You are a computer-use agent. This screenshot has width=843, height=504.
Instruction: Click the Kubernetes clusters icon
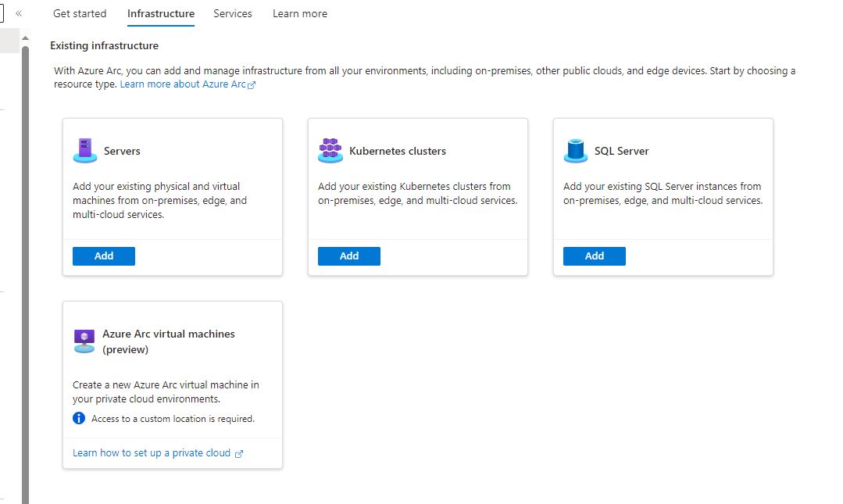coord(330,150)
